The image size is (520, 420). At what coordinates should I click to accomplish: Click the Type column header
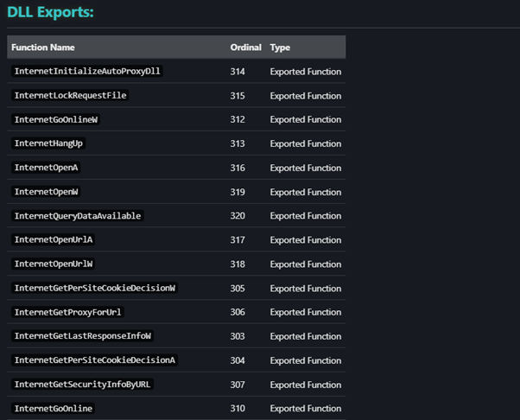click(280, 48)
